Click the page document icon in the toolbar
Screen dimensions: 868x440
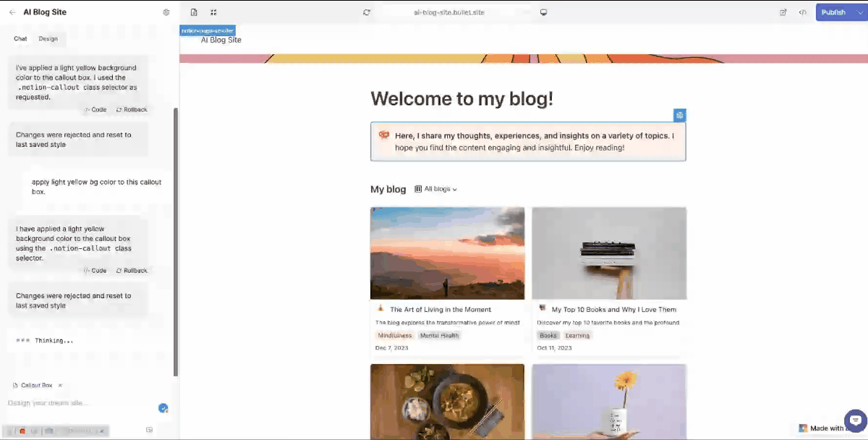192,12
